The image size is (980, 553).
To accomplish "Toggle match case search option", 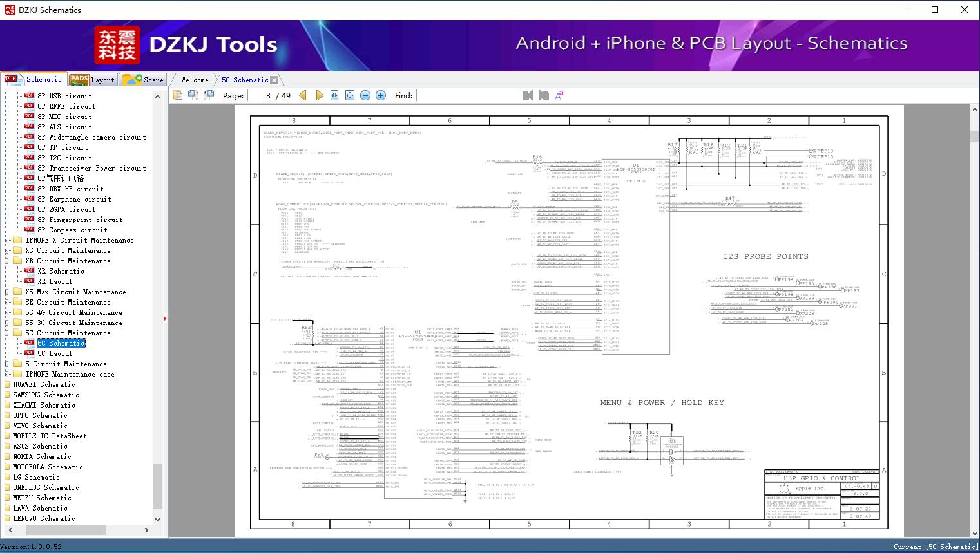I will 559,95.
